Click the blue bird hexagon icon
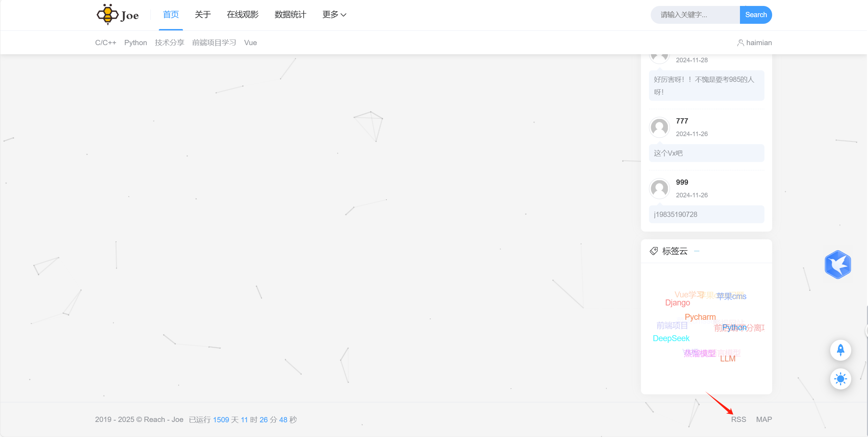The height and width of the screenshot is (437, 868). (838, 265)
